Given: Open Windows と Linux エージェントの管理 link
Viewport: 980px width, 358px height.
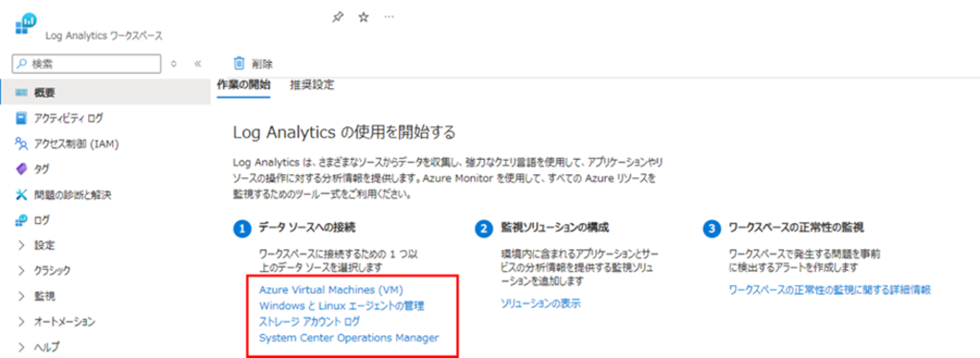Looking at the screenshot, I should (342, 306).
